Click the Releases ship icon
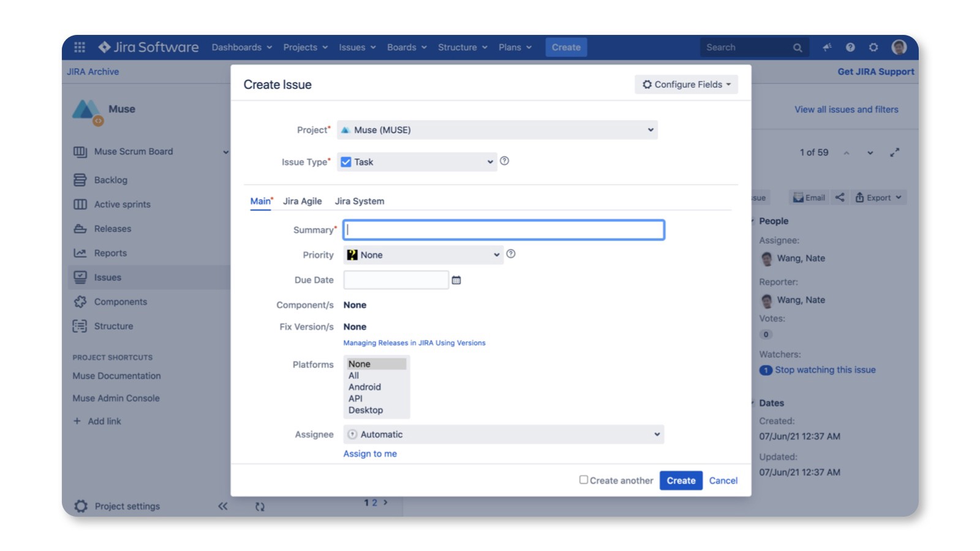The width and height of the screenshot is (980, 551). (80, 229)
